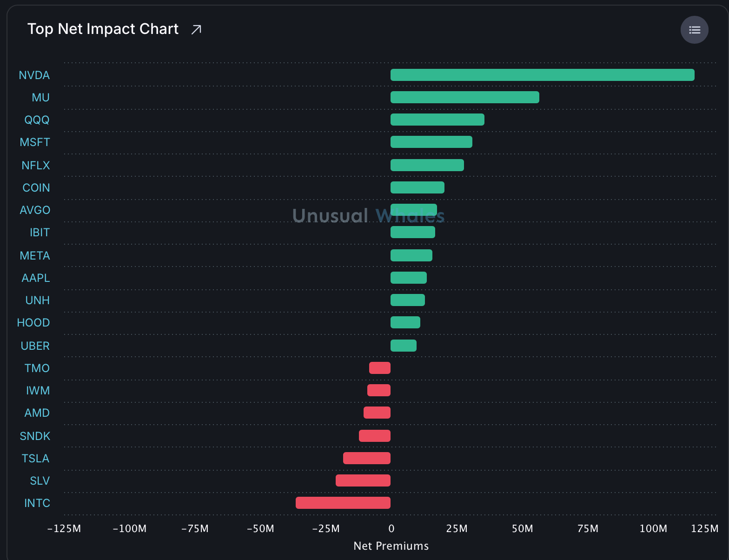Select the TSLA ticker label
Viewport: 729px width, 560px height.
coord(35,459)
